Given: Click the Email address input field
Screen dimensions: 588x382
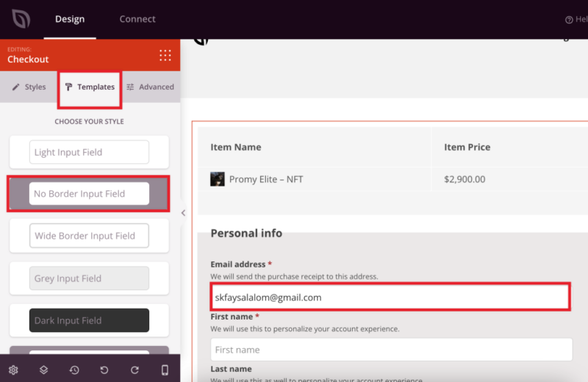Looking at the screenshot, I should [390, 298].
